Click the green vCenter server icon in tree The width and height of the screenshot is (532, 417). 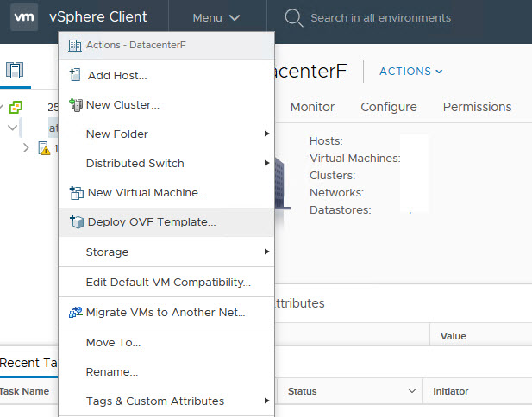[16, 108]
